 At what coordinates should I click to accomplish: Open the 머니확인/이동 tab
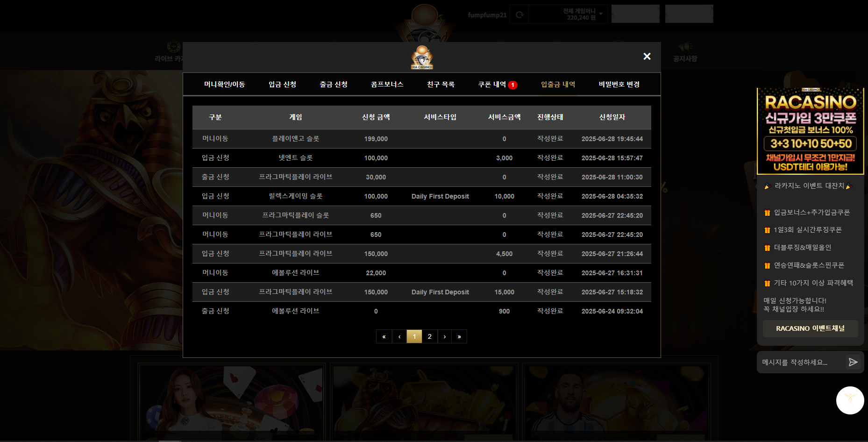[224, 85]
